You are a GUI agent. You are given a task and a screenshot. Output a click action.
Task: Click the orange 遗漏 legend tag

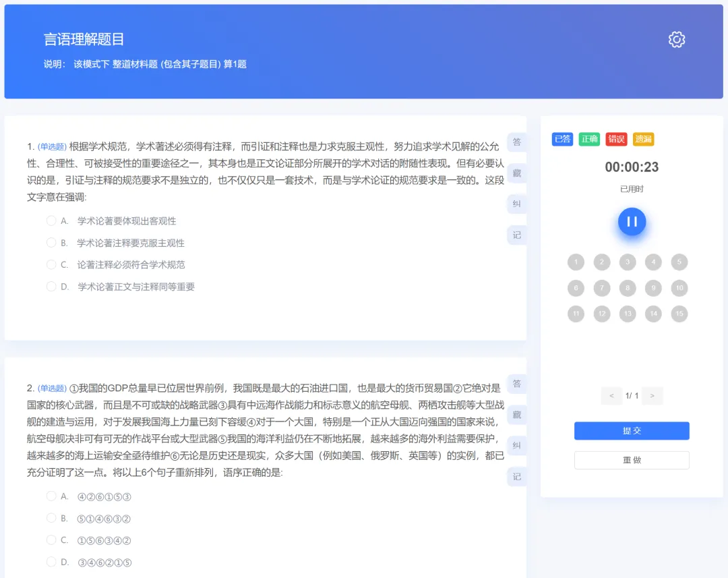click(x=644, y=139)
